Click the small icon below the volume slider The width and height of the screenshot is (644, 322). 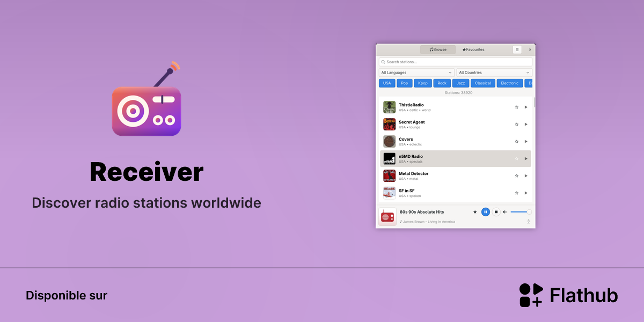529,221
